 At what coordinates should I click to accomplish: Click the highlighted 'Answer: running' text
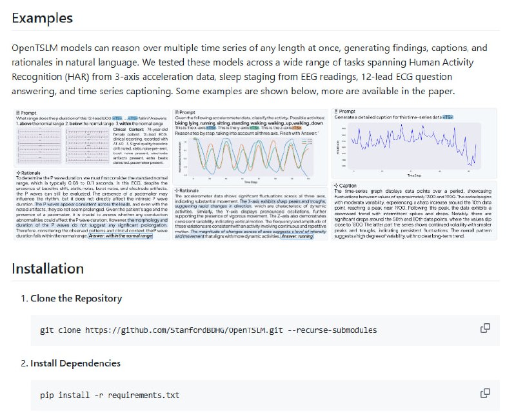297,237
